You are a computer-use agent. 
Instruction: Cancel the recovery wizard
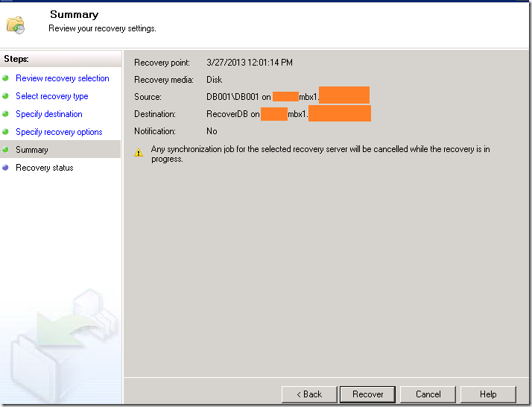428,394
